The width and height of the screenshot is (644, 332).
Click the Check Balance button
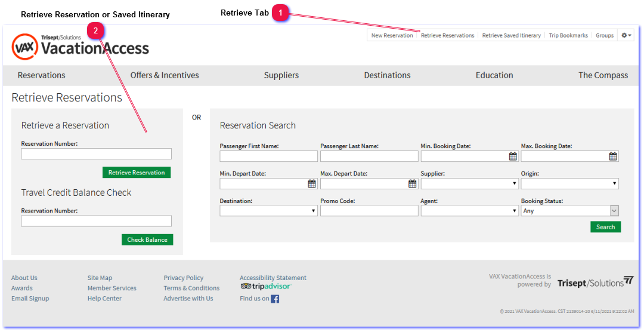tap(147, 239)
